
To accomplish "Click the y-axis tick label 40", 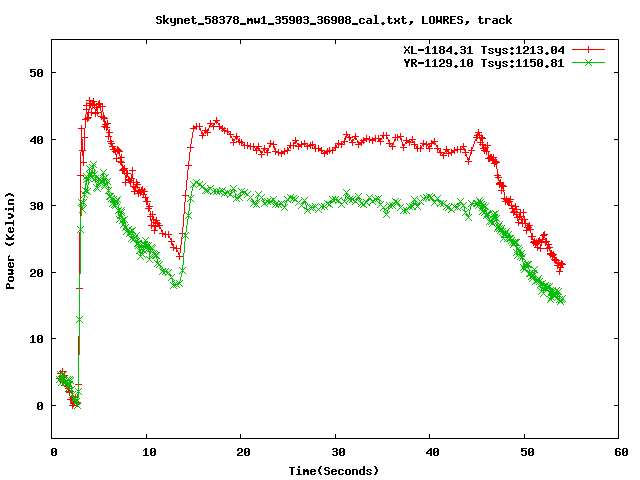I will 36,140.
